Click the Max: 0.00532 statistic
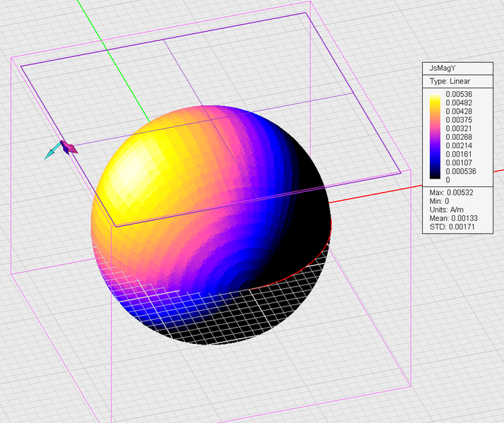The image size is (504, 423). coord(451,193)
